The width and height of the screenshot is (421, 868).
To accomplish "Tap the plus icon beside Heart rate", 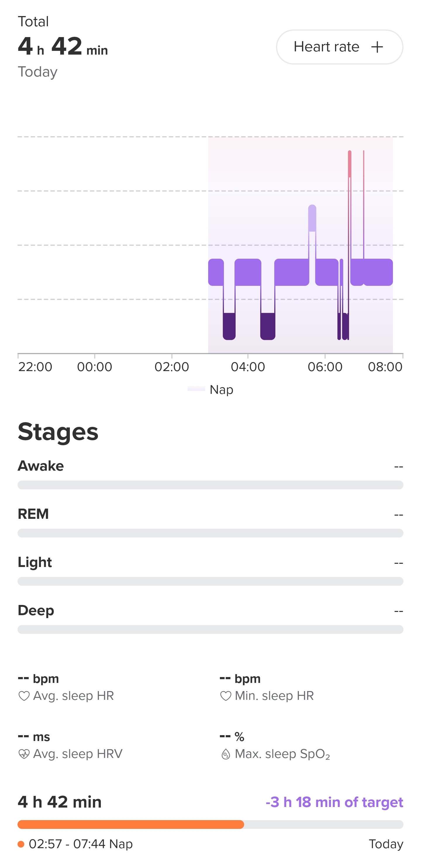I will click(x=377, y=47).
